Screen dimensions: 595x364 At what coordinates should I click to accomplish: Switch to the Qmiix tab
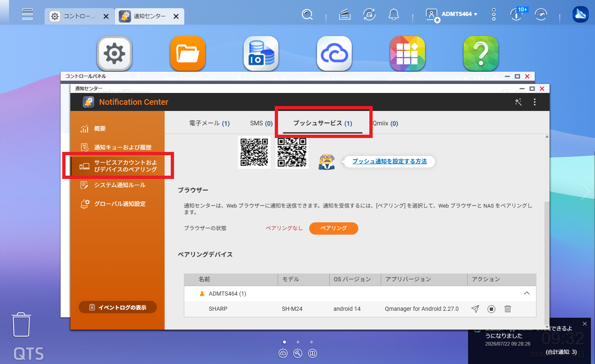(x=385, y=123)
